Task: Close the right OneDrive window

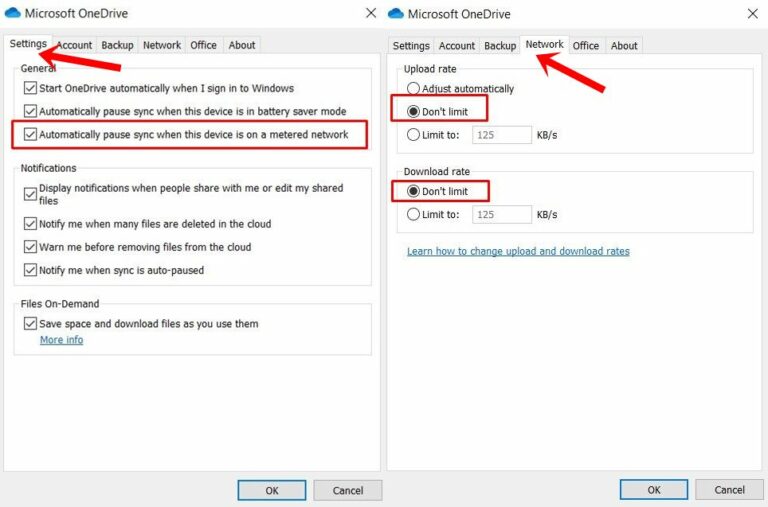Action: tap(753, 14)
